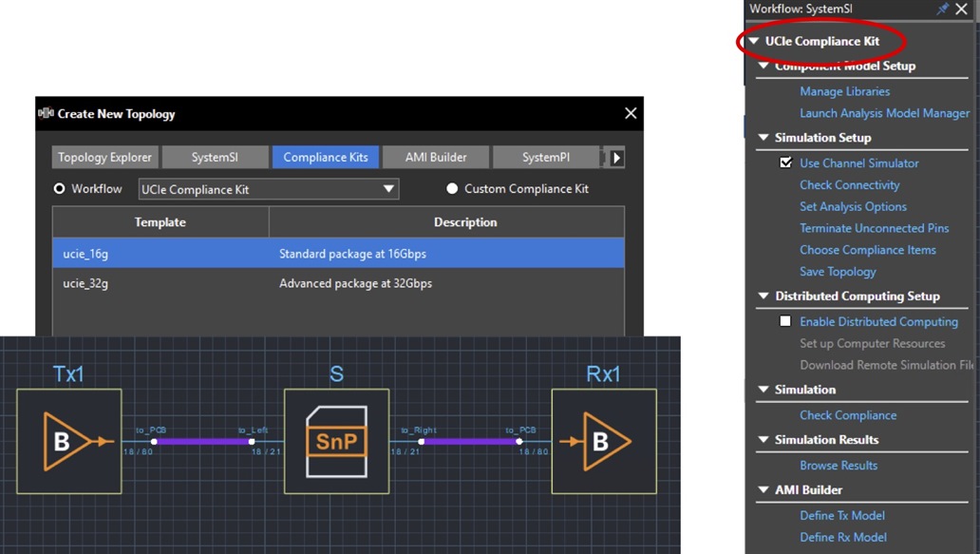980x554 pixels.
Task: Select the purple trace between S and Rx1
Action: pyautogui.click(x=469, y=441)
